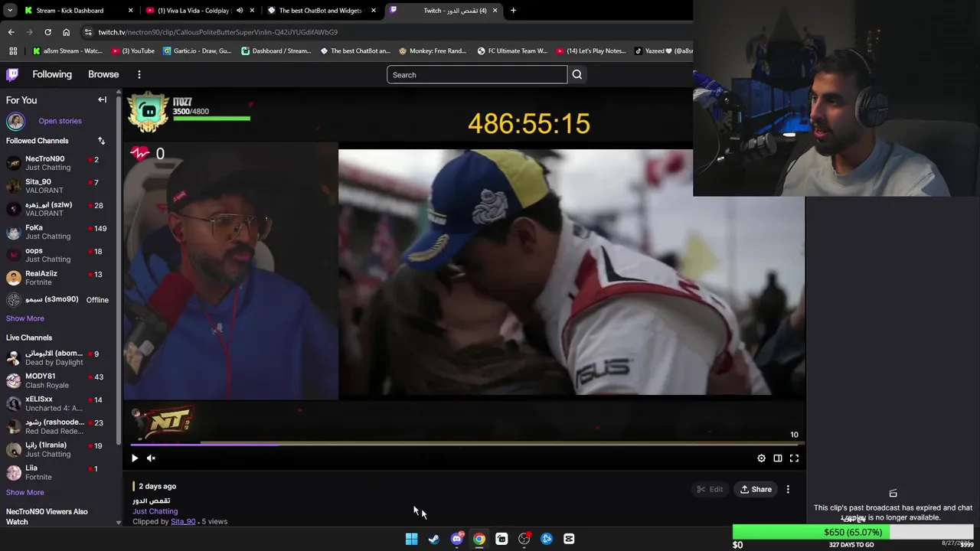Image resolution: width=980 pixels, height=551 pixels.
Task: Open the RealAziiz Fortnite channel
Action: click(57, 277)
